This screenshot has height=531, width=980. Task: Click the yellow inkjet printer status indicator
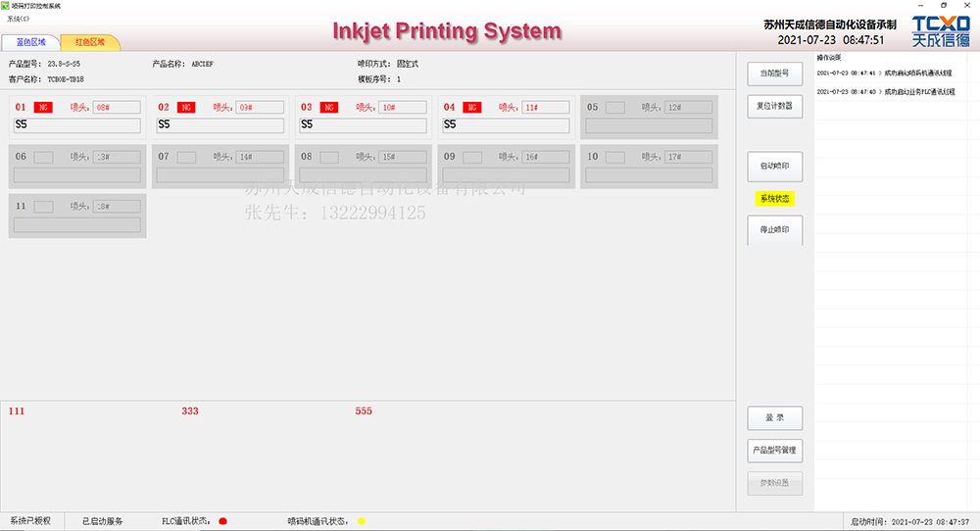[x=361, y=521]
